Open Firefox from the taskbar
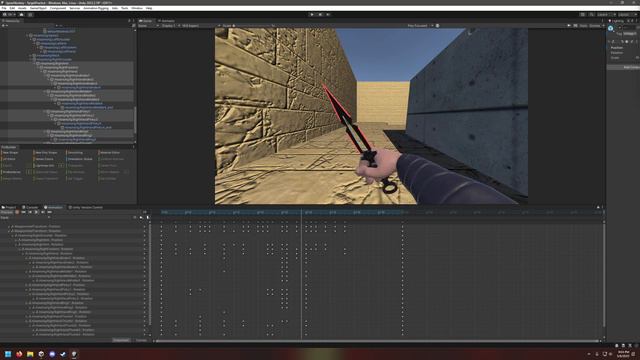 [x=19, y=354]
